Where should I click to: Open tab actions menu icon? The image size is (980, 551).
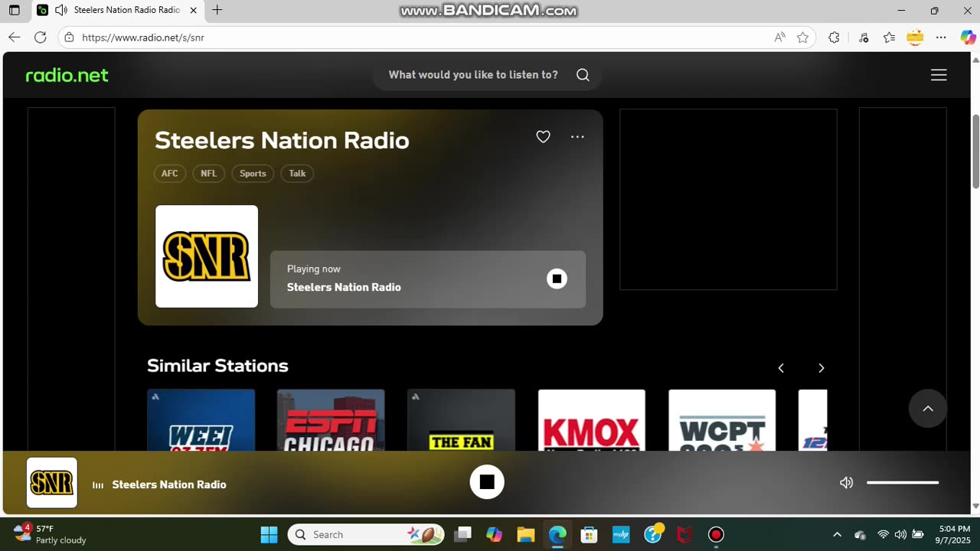point(14,11)
